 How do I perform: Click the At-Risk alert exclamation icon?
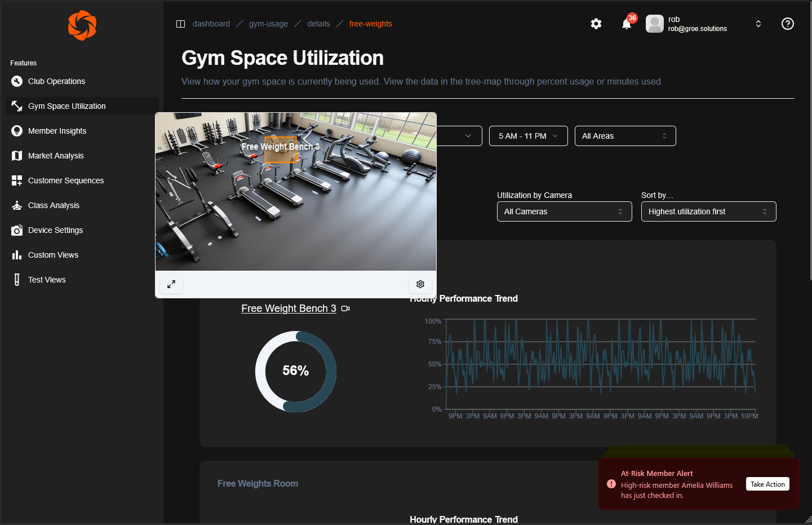(x=611, y=484)
